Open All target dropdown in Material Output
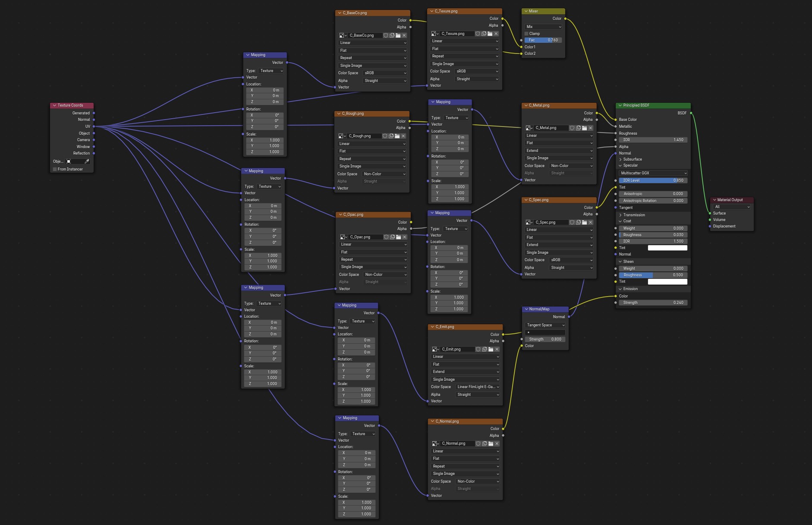This screenshot has height=525, width=812. tap(732, 207)
